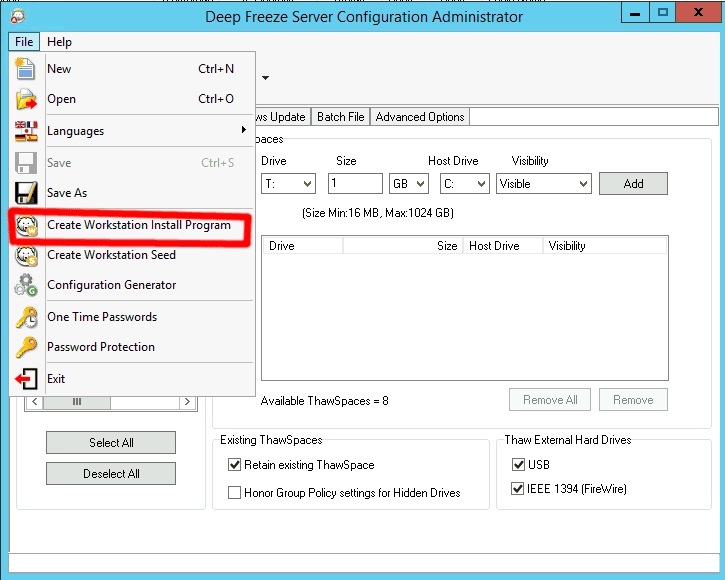The image size is (725, 580).
Task: Open the Help menu
Action: click(59, 42)
